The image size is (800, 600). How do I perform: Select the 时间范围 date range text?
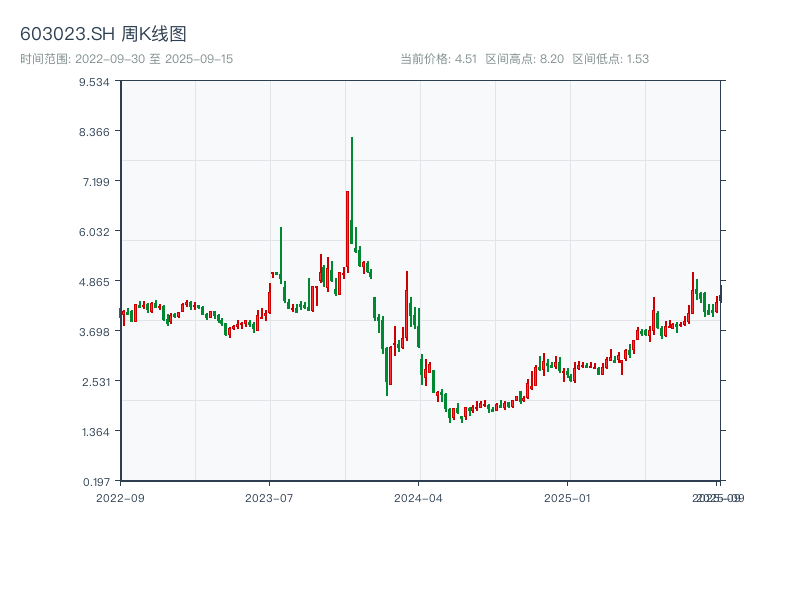126,59
